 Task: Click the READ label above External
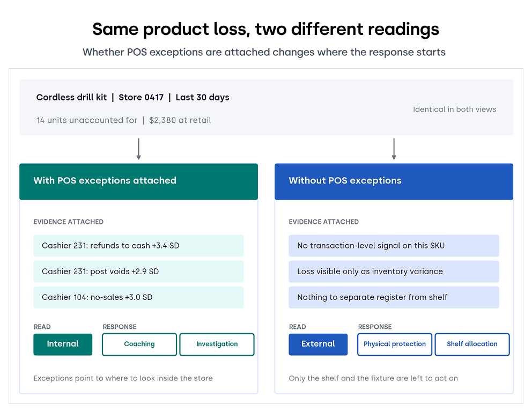click(297, 327)
